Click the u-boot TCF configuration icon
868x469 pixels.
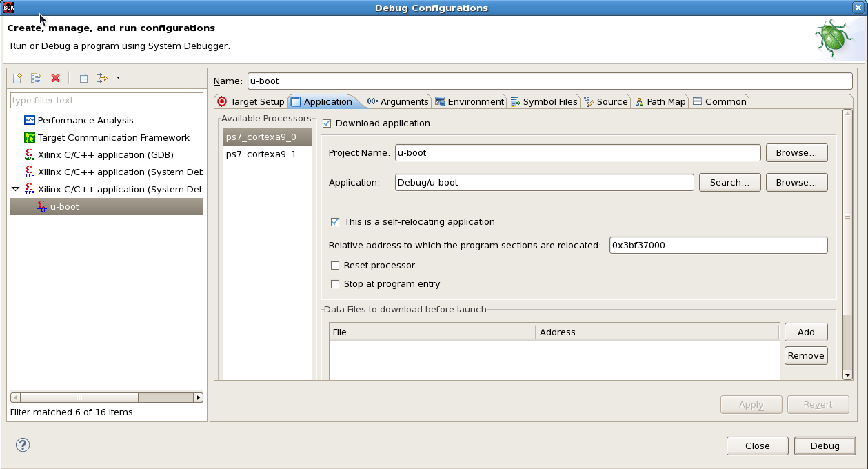(x=42, y=206)
